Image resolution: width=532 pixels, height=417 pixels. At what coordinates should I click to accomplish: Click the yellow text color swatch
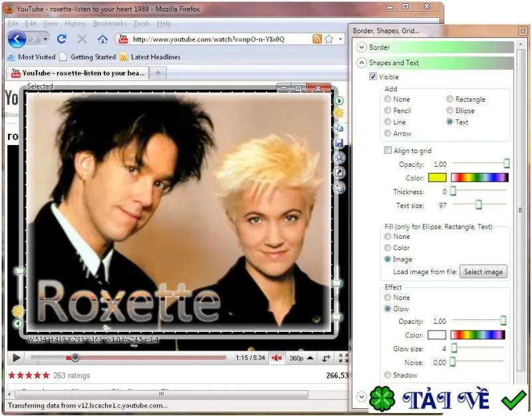tap(437, 178)
